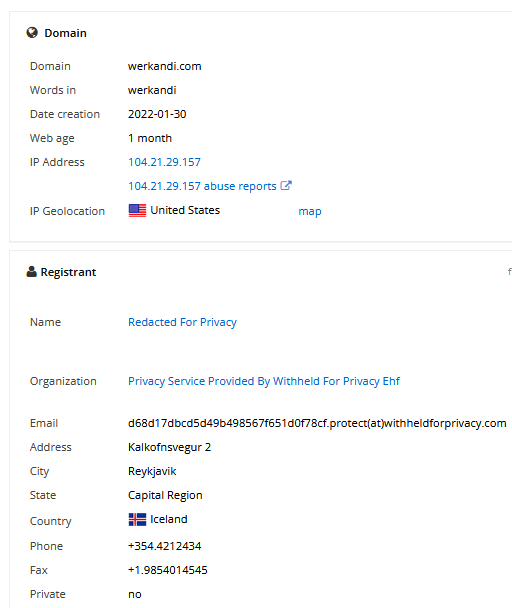Image resolution: width=512 pixels, height=608 pixels.
Task: Click the phone number +354.4212434
Action: point(164,546)
